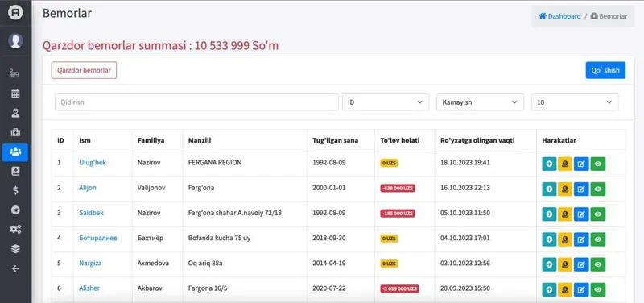644x303 pixels.
Task: Open patient link Nargiza
Action: (90, 264)
